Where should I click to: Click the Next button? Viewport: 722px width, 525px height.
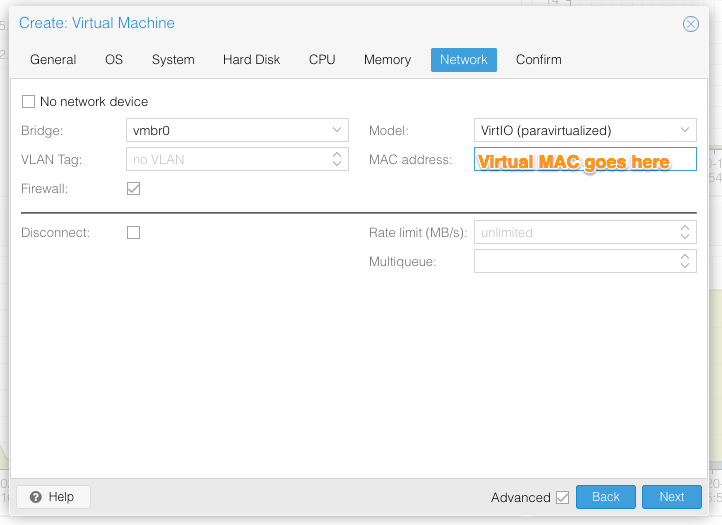coord(671,497)
